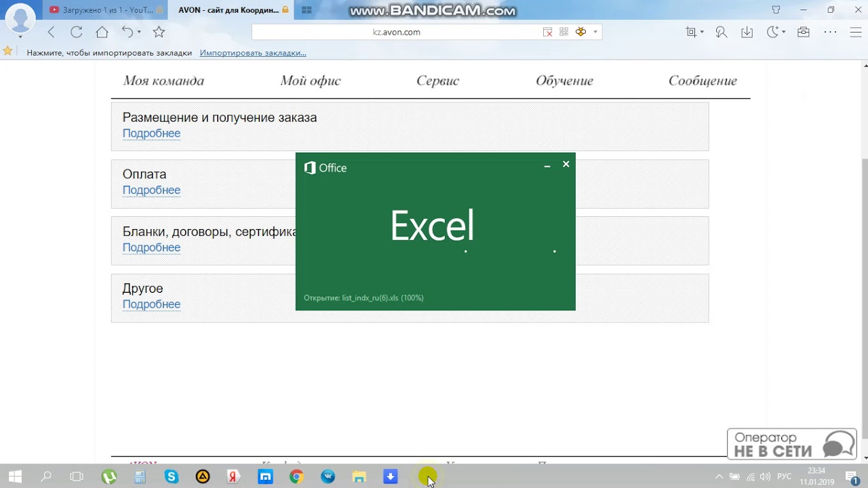Open the notepad-like app taskbar icon
This screenshot has width=868, height=488.
point(140,477)
